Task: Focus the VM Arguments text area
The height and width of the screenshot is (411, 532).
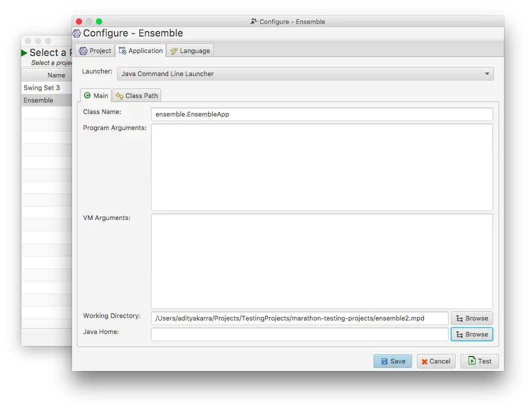Action: click(x=321, y=261)
